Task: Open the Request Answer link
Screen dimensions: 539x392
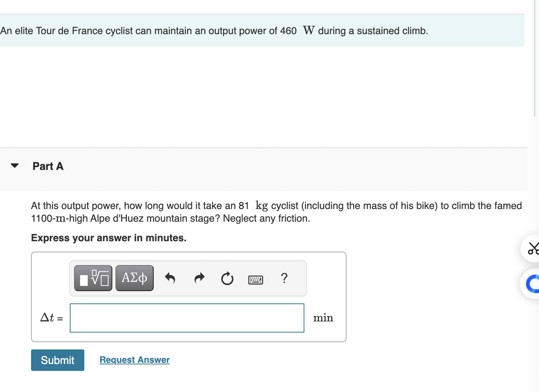Action: pyautogui.click(x=134, y=360)
